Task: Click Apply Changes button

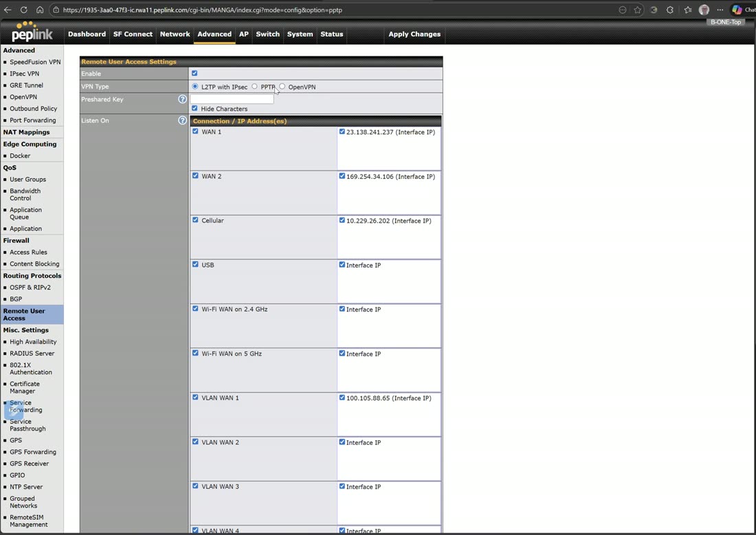Action: pos(414,34)
